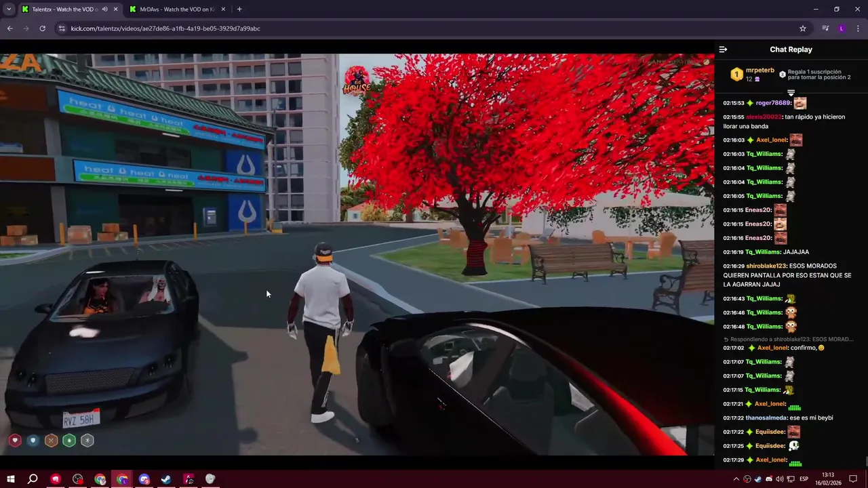Open roger78689 username at 02:15:53
Screen dimensions: 868x488
(x=773, y=103)
